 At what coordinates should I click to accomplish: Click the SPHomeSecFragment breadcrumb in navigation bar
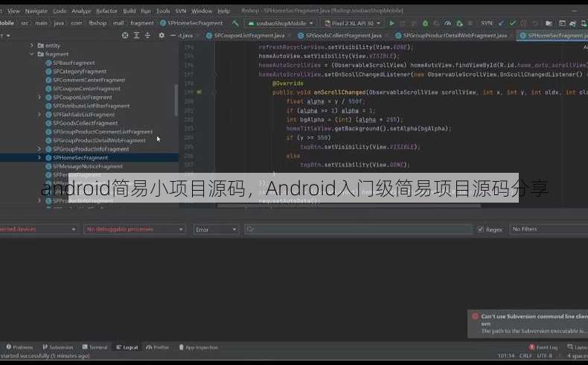(191, 23)
